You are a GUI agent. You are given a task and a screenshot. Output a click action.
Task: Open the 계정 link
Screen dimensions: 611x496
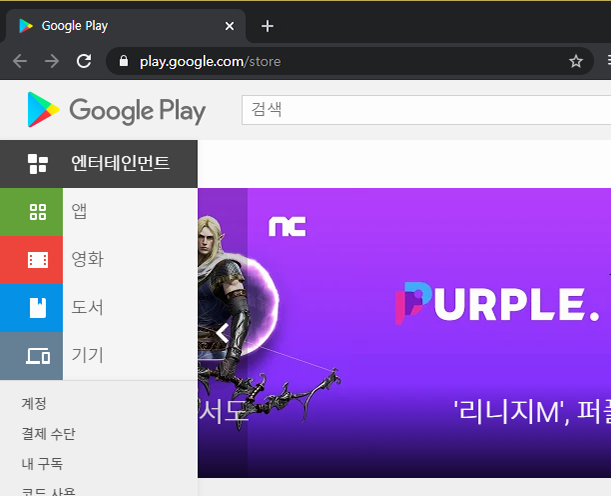[34, 403]
